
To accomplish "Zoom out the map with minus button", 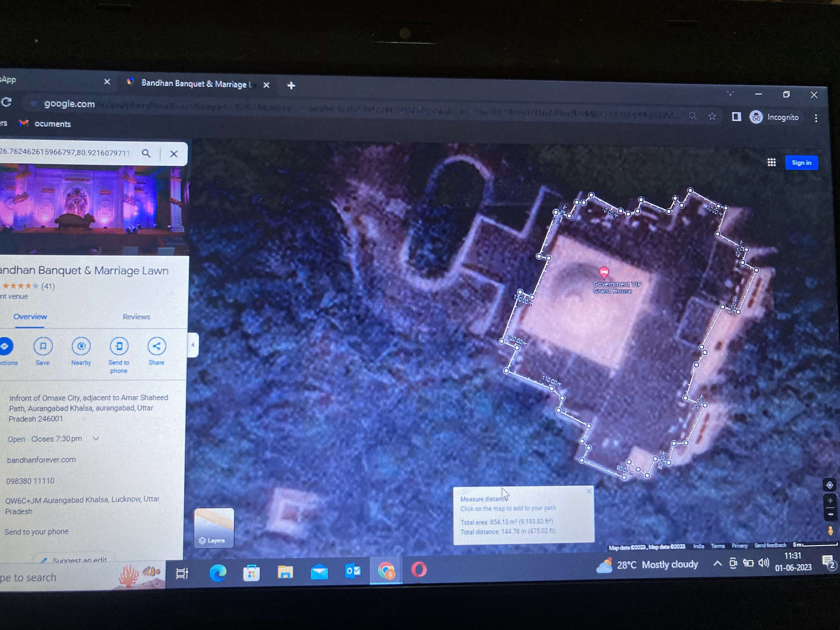I will (x=830, y=514).
